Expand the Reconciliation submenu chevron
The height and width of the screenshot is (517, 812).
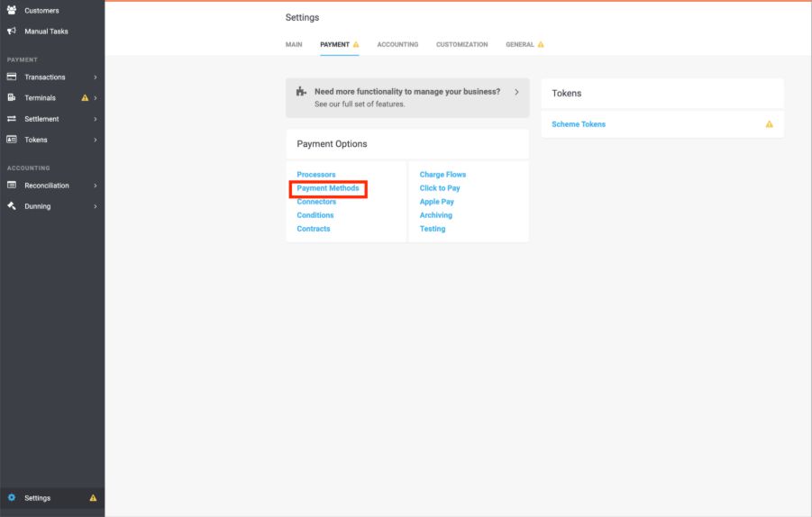click(x=95, y=186)
